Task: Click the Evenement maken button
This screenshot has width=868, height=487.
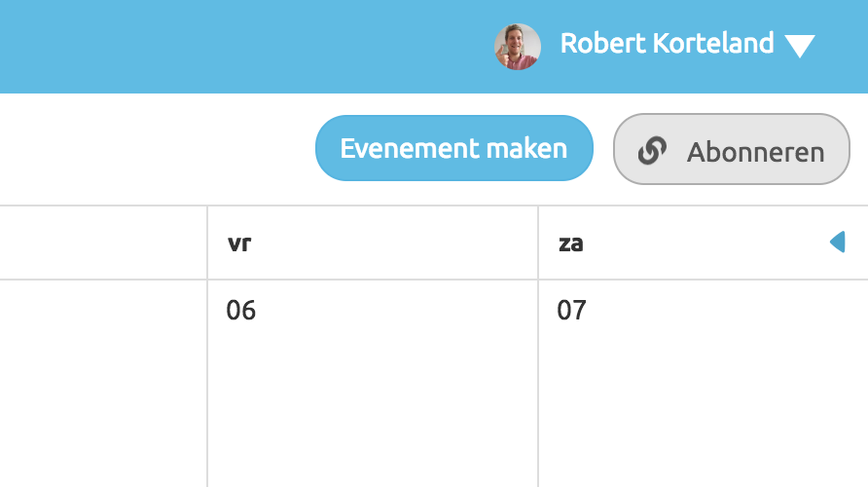Action: point(453,148)
